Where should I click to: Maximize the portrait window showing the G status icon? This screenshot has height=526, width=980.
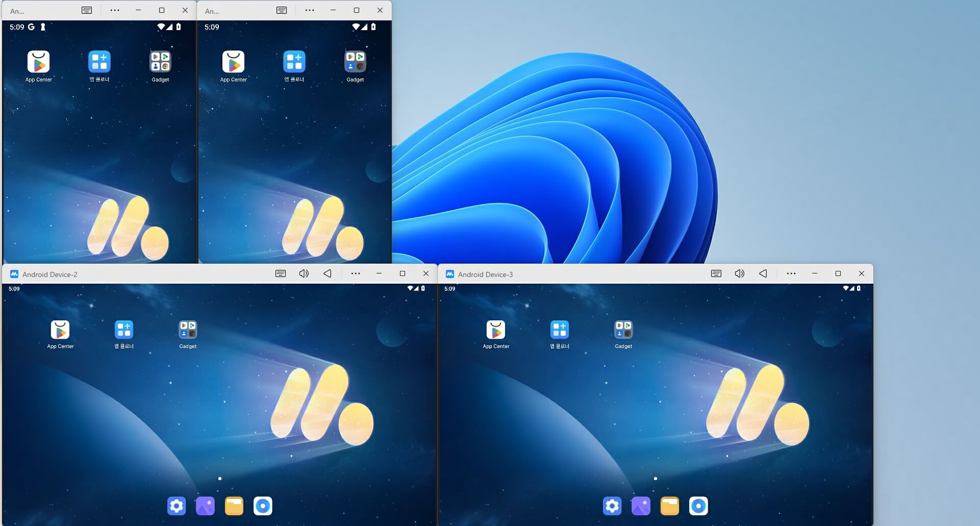pyautogui.click(x=162, y=10)
